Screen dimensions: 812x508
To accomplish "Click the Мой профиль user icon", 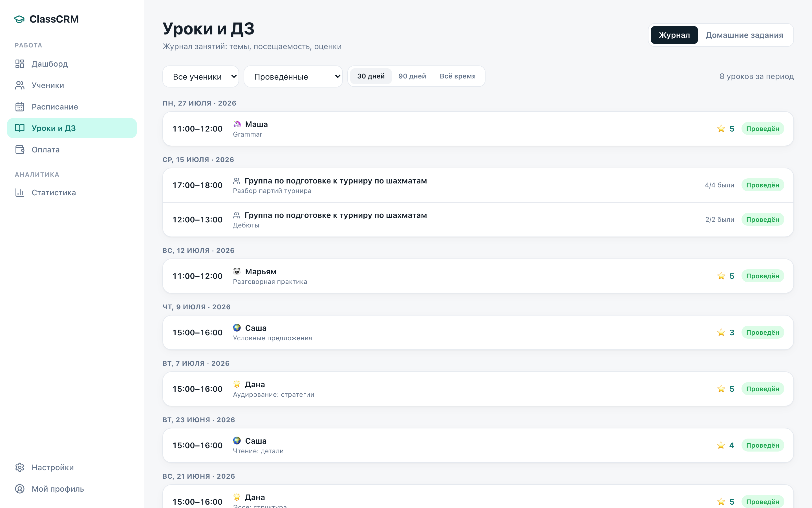I will click(x=20, y=489).
